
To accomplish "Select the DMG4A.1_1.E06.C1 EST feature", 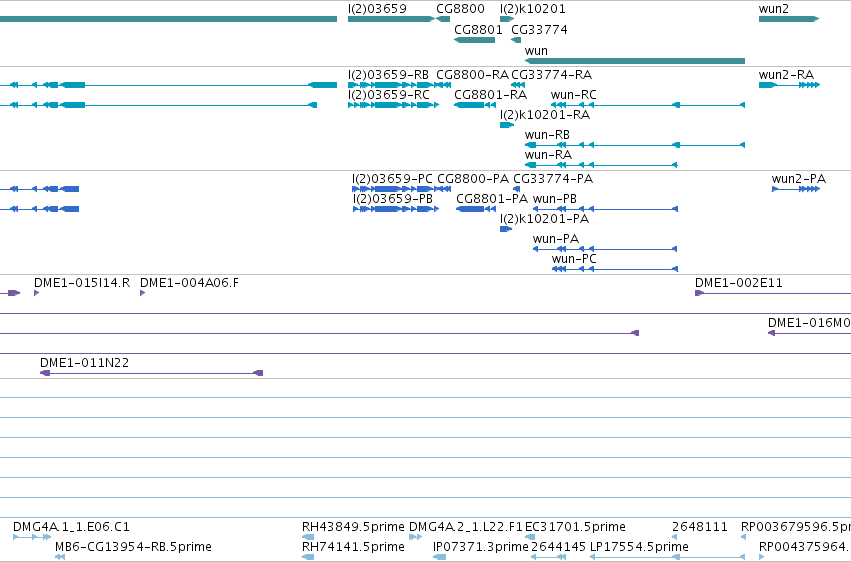I will (x=32, y=538).
